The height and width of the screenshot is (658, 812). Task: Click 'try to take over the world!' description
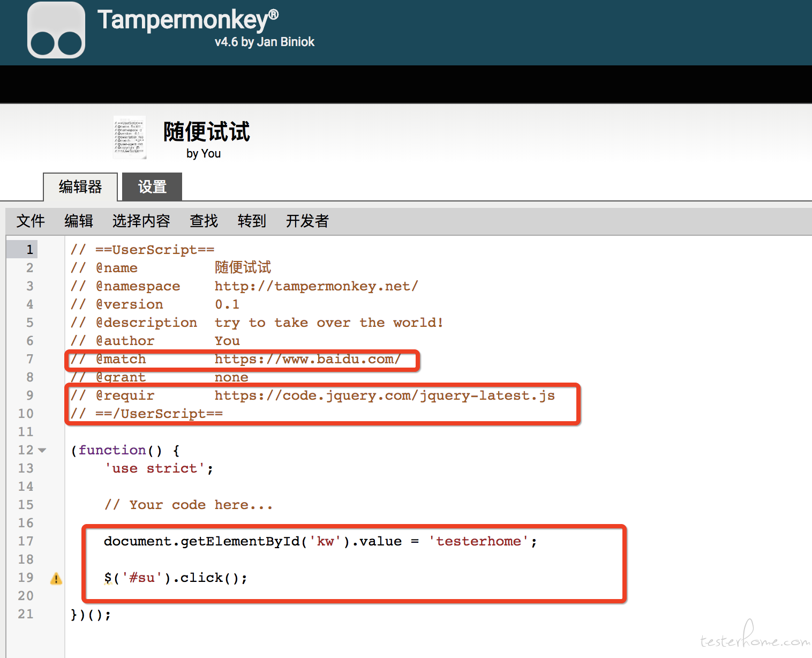(x=329, y=323)
